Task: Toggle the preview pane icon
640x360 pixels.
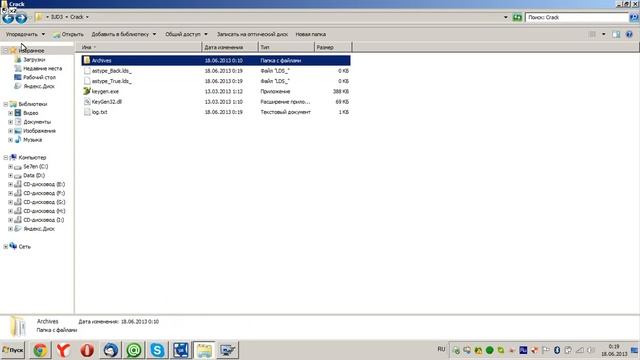Action: click(x=616, y=34)
